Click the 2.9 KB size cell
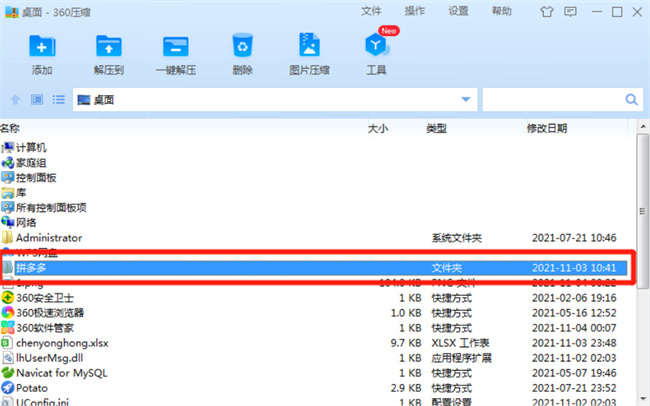The height and width of the screenshot is (406, 650). 406,388
